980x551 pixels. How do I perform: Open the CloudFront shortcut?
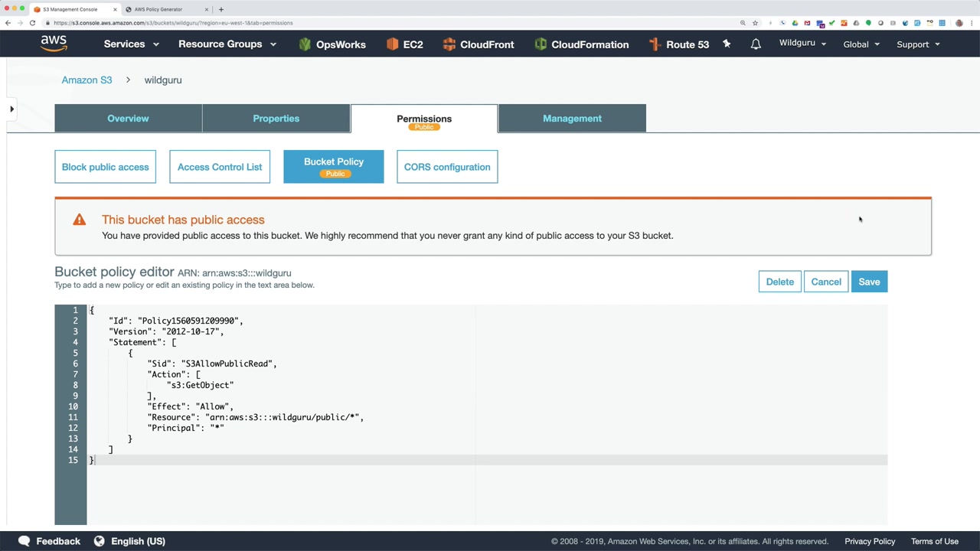point(478,44)
